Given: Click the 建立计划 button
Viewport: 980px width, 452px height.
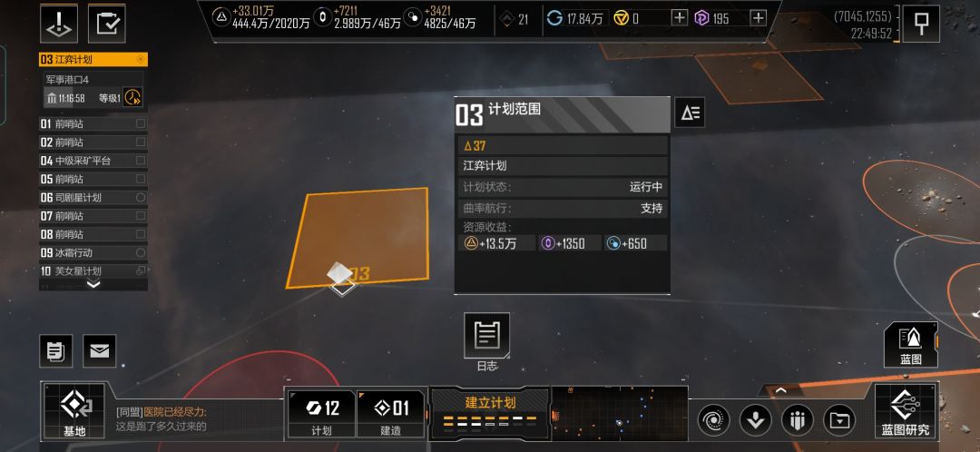Looking at the screenshot, I should (x=491, y=412).
